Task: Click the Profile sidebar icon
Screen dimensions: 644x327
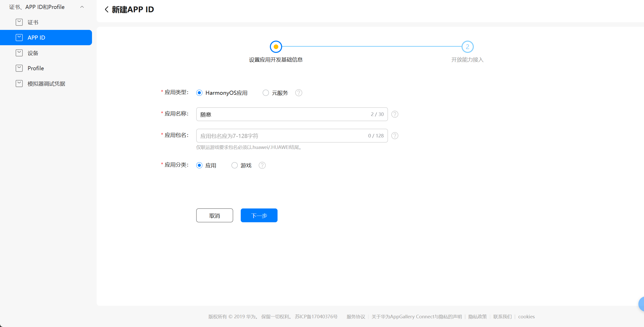Action: pos(19,68)
